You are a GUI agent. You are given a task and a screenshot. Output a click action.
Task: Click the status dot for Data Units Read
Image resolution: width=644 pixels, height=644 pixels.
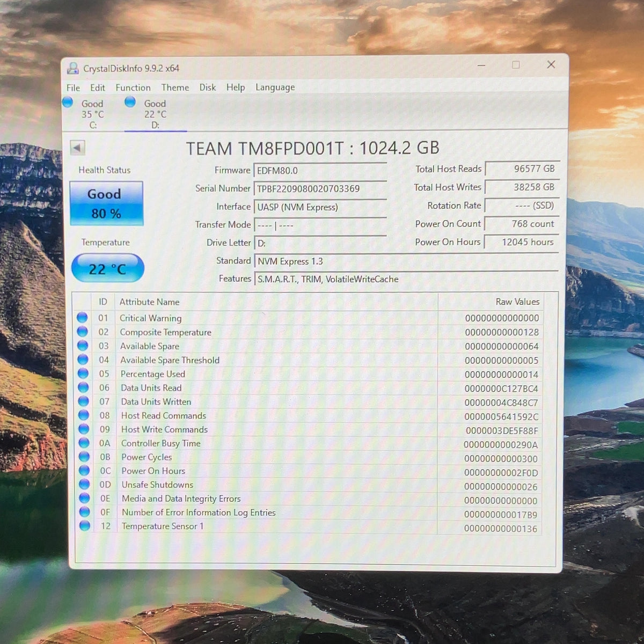83,387
